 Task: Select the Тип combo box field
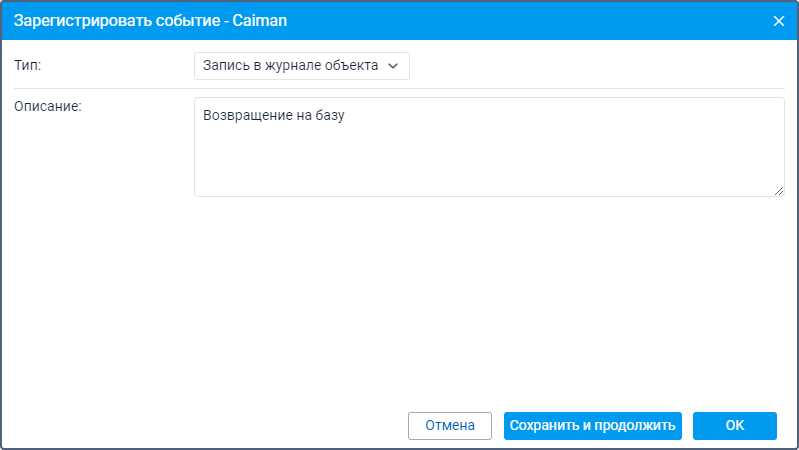point(301,66)
